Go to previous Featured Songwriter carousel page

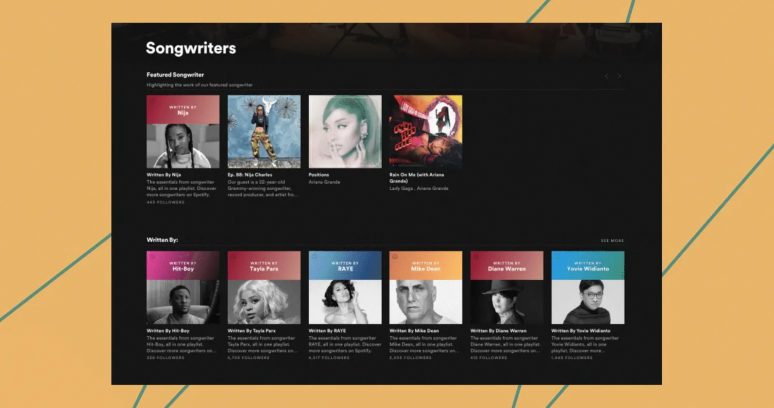(x=606, y=76)
